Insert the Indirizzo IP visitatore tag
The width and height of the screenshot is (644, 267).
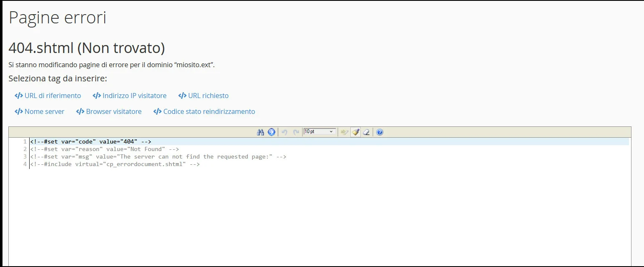(x=130, y=96)
